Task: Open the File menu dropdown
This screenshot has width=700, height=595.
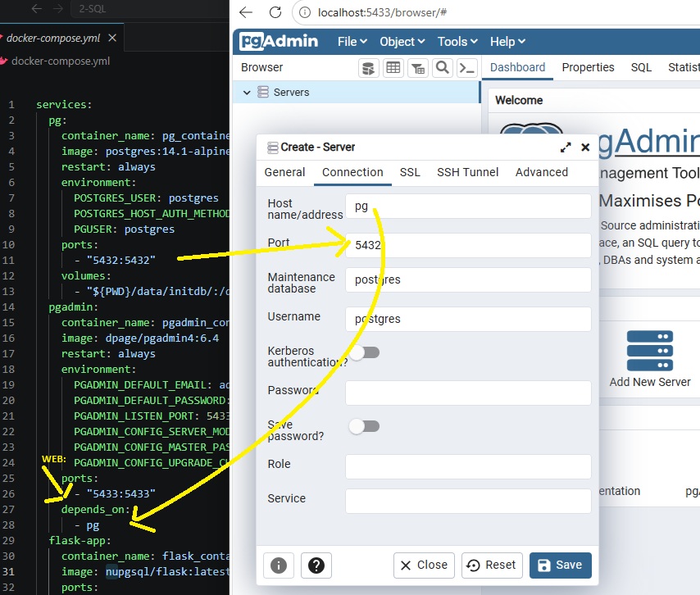Action: [352, 42]
